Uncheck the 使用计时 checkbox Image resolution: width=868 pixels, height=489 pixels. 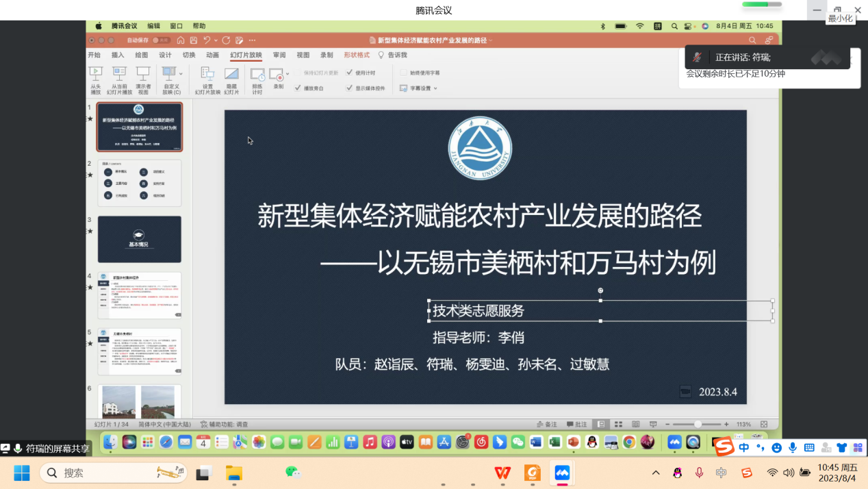pyautogui.click(x=350, y=73)
